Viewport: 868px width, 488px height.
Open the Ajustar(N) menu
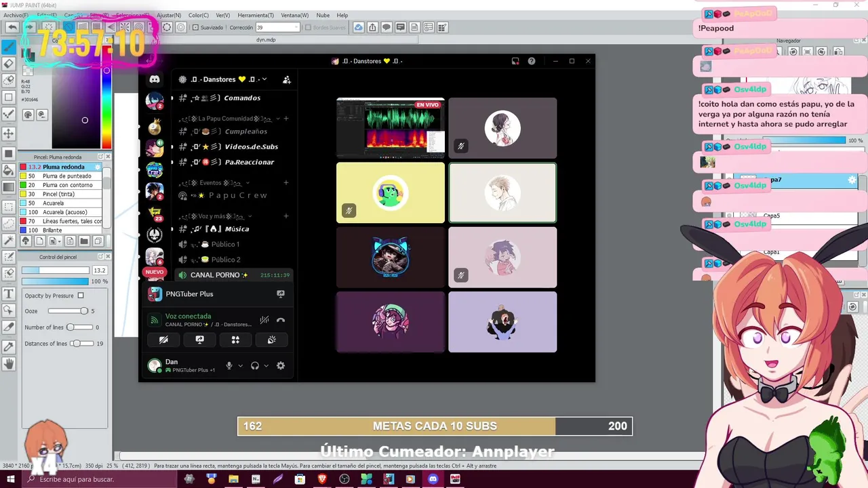click(x=169, y=15)
